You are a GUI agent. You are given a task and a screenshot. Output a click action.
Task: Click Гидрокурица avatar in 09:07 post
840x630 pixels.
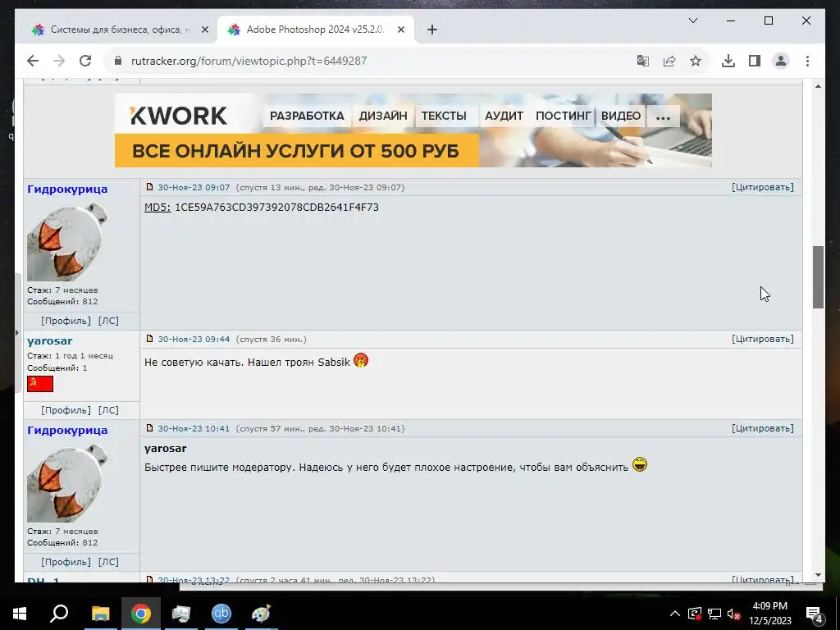pyautogui.click(x=67, y=242)
